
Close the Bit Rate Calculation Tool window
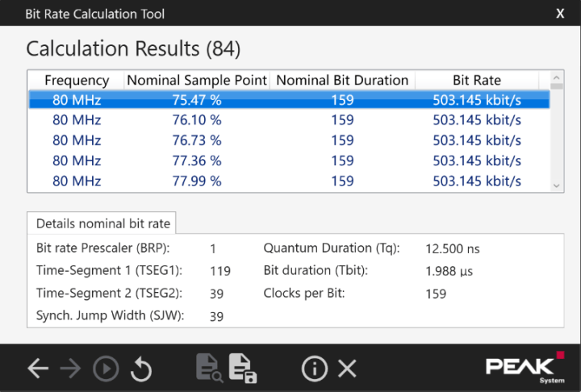coord(560,14)
